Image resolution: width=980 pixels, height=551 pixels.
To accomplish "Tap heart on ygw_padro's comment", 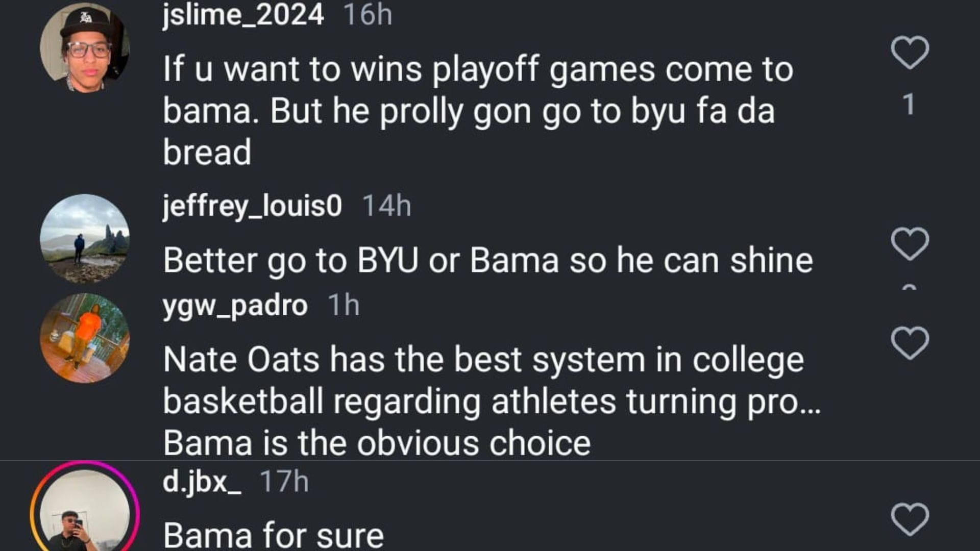I will click(x=910, y=343).
